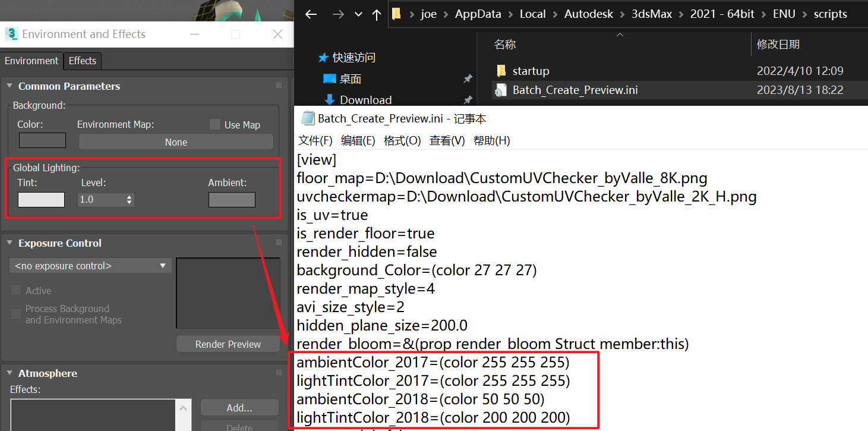Image resolution: width=868 pixels, height=431 pixels.
Task: Click the Download arrow icon in sidebar
Action: tap(329, 100)
